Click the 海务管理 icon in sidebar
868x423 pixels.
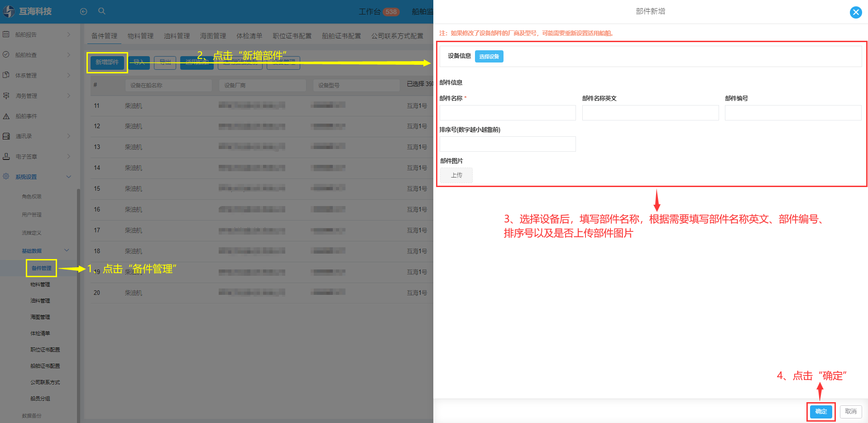tap(6, 96)
